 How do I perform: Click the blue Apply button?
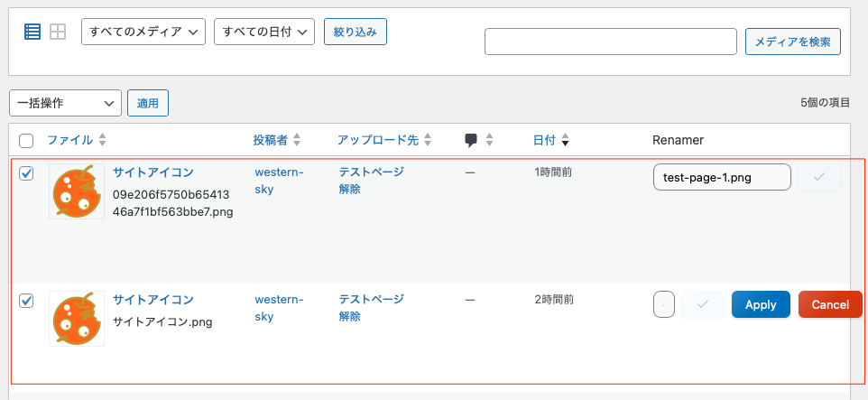point(761,304)
